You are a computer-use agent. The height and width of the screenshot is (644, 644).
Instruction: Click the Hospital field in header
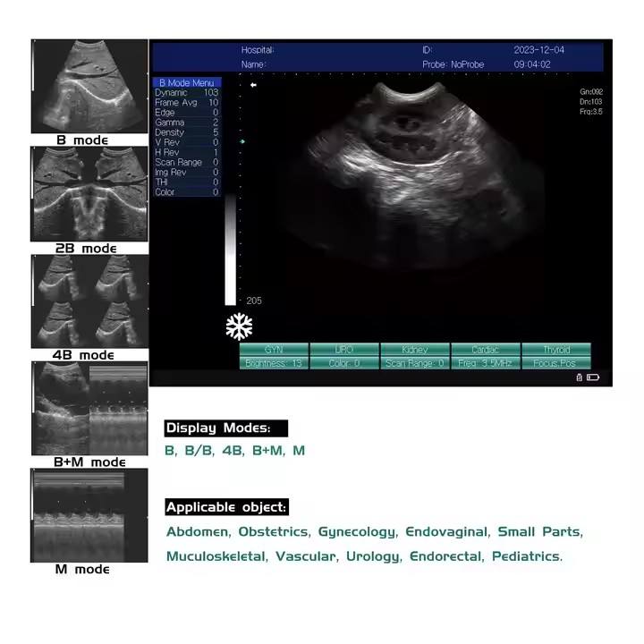pos(258,50)
